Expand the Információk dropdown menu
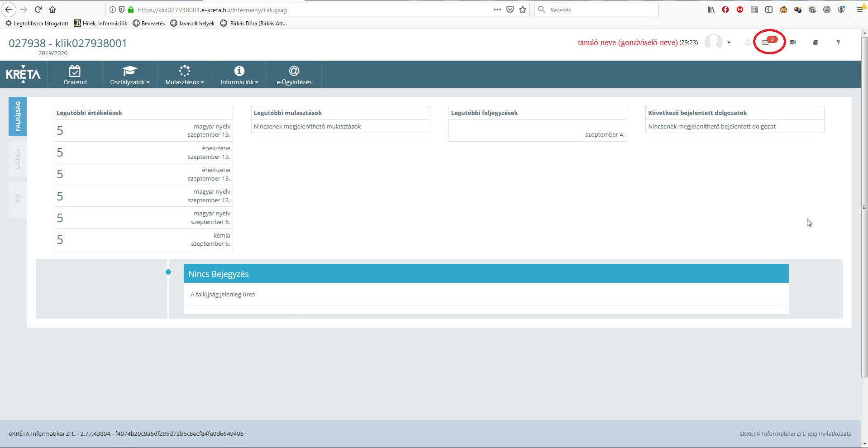868x448 pixels. (239, 75)
